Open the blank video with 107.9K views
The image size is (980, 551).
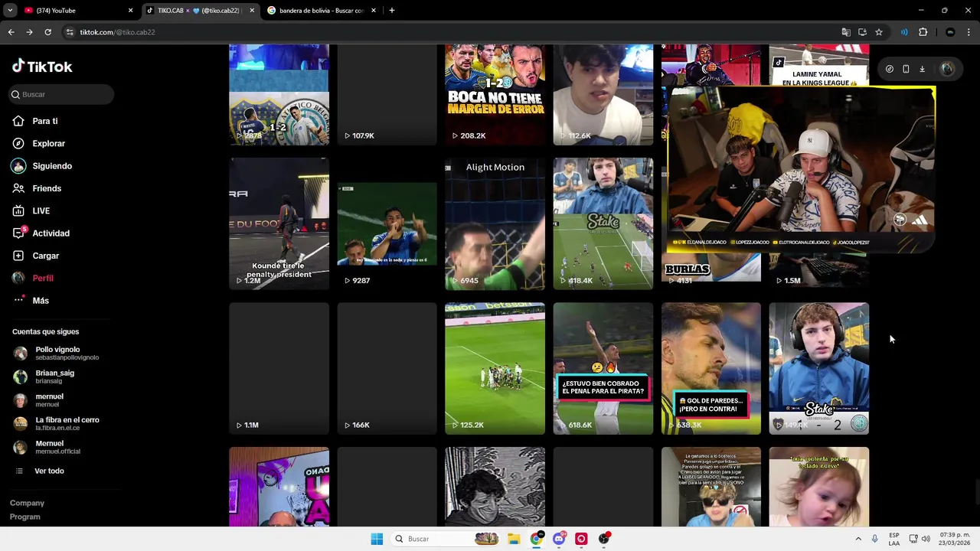387,95
